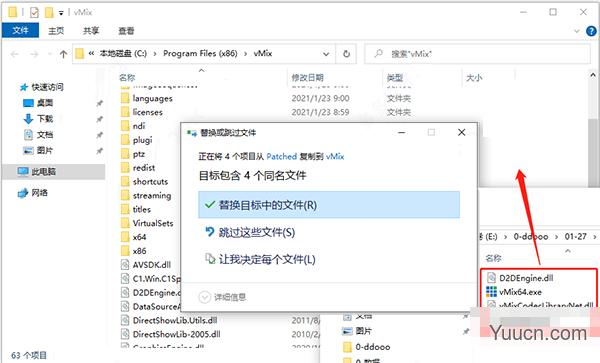Screen dimensions: 600x363
Task: Sort by 类型 column header
Action: tap(395, 78)
